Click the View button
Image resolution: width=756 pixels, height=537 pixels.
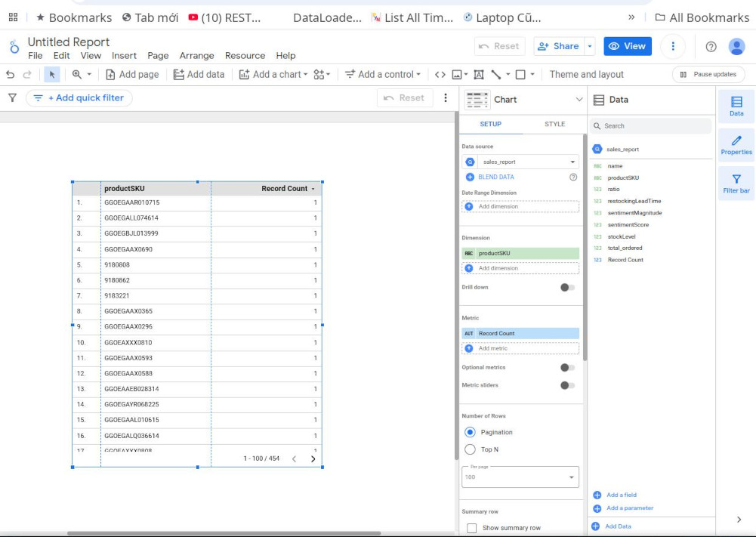[628, 46]
